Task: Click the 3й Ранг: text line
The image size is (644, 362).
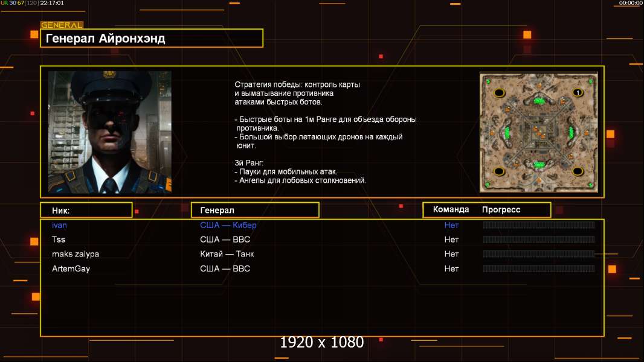Action: pos(249,163)
